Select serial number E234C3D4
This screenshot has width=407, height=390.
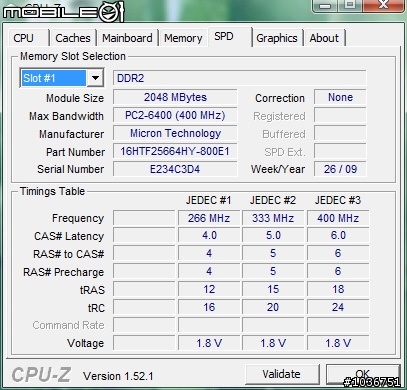(175, 169)
